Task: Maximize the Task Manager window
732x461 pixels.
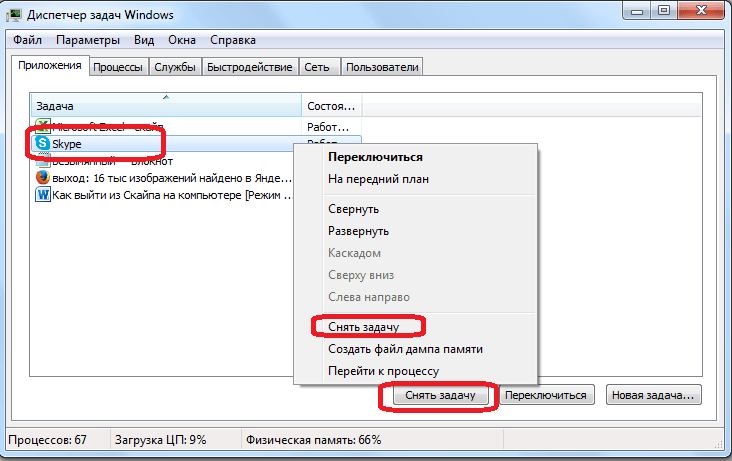Action: tap(664, 10)
